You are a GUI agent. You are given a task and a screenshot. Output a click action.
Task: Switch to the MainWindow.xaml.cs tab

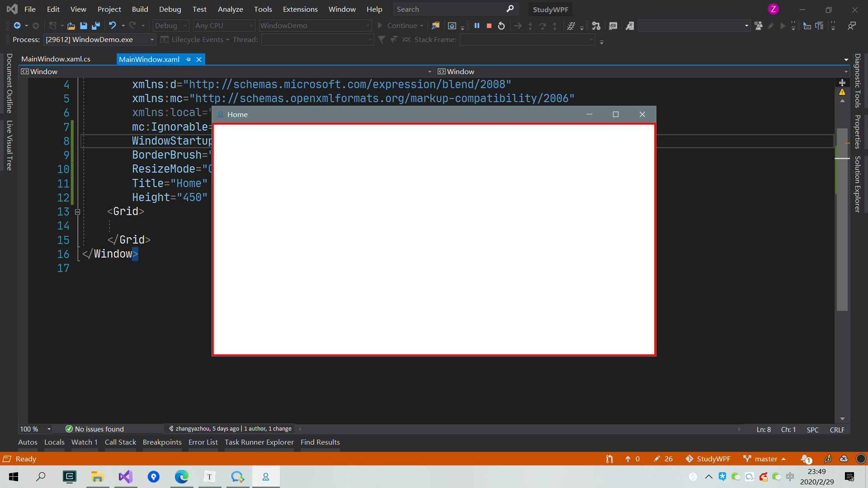coord(56,59)
